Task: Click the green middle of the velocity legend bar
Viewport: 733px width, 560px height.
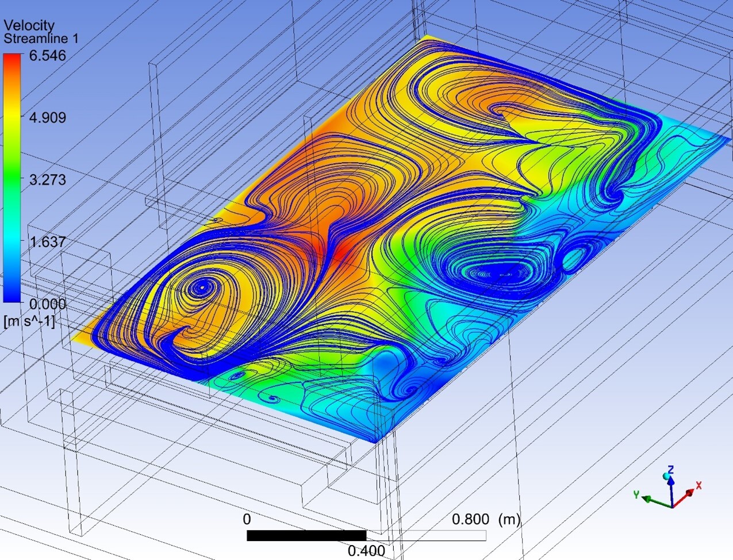Action: (x=11, y=178)
